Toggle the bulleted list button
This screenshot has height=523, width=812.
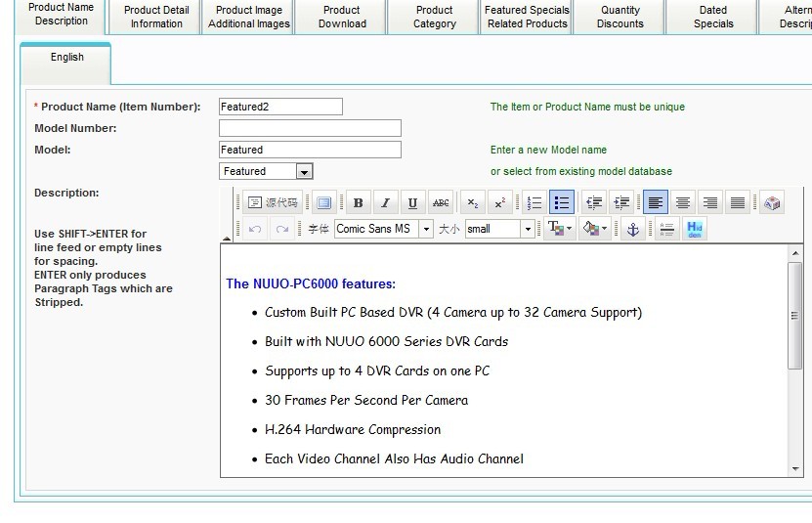click(562, 203)
